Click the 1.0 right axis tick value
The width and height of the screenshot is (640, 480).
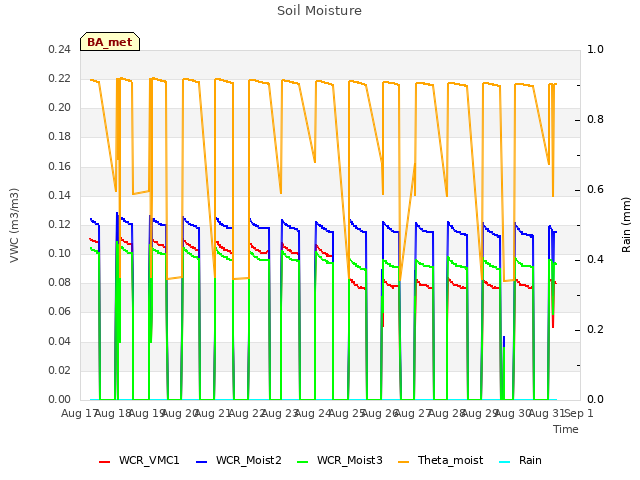(x=595, y=49)
